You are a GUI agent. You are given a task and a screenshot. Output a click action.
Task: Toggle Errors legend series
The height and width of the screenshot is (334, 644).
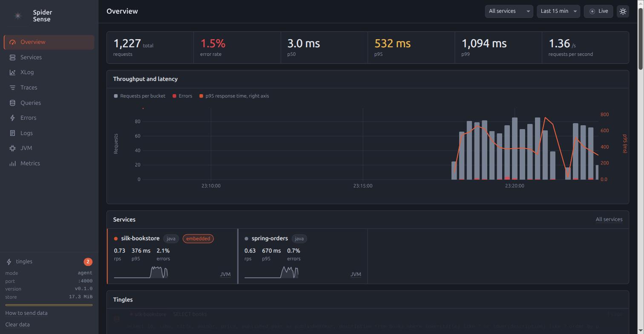[182, 96]
